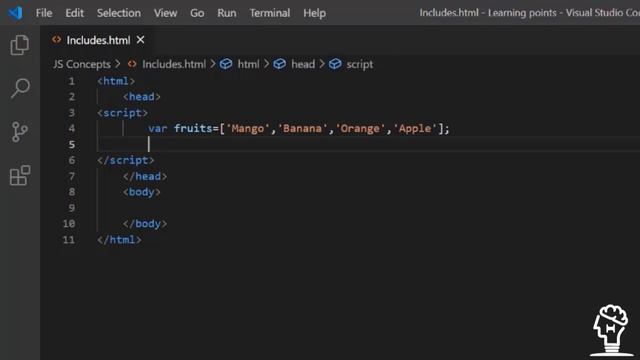
Task: Click the opening <head> tag on line 2
Action: coord(142,97)
